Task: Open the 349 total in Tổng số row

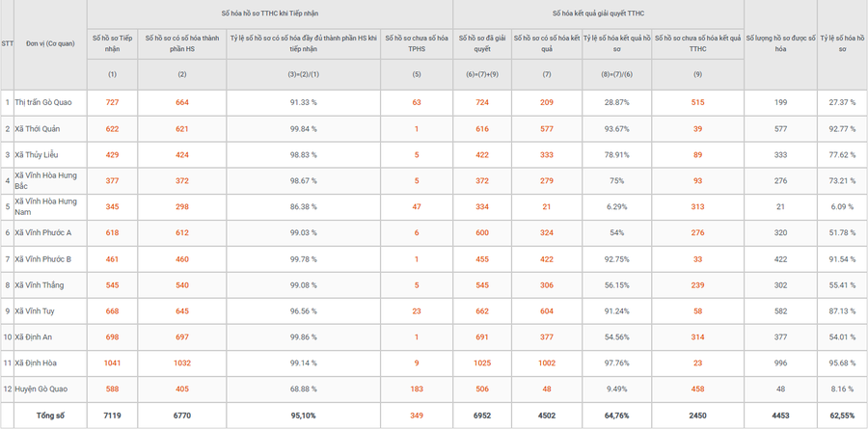Action: [x=416, y=416]
